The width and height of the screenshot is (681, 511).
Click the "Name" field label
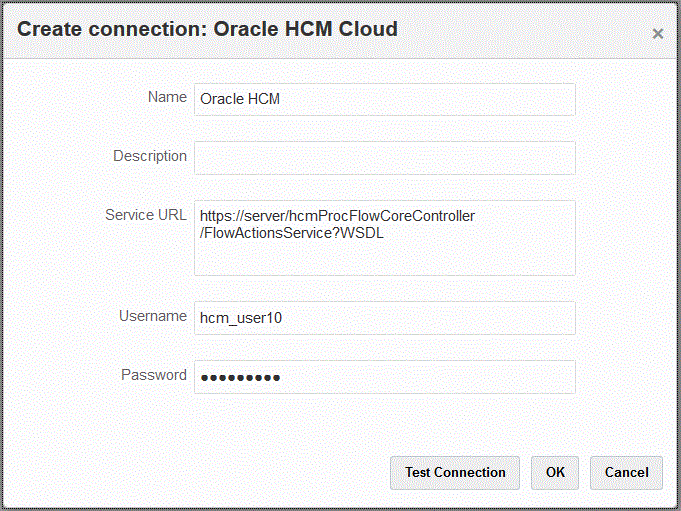click(167, 98)
